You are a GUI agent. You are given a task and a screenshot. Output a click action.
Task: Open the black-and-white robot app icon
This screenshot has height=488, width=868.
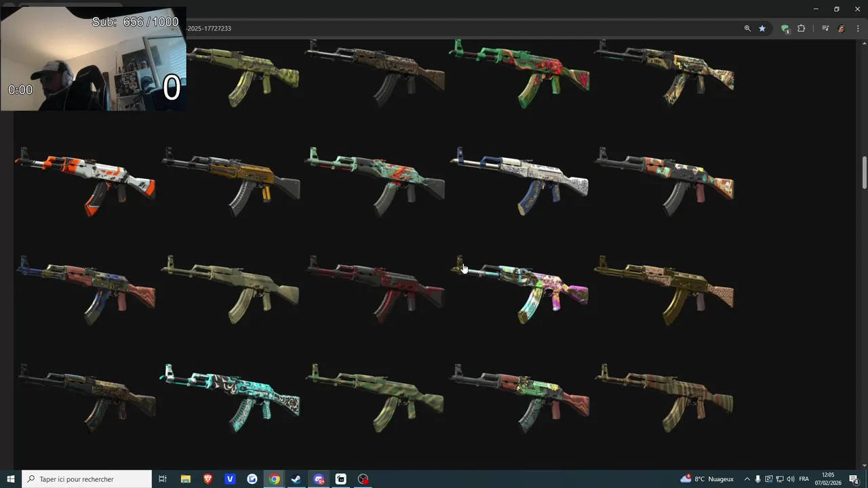tap(341, 479)
